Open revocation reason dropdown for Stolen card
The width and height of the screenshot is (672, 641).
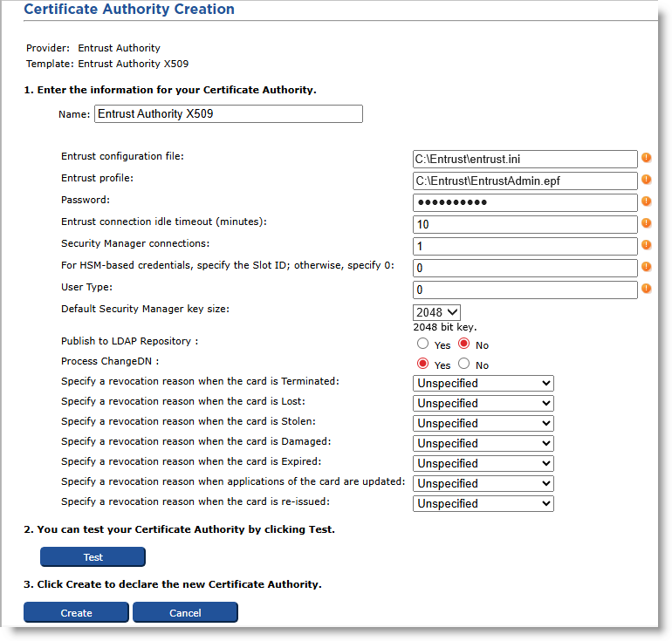point(483,423)
